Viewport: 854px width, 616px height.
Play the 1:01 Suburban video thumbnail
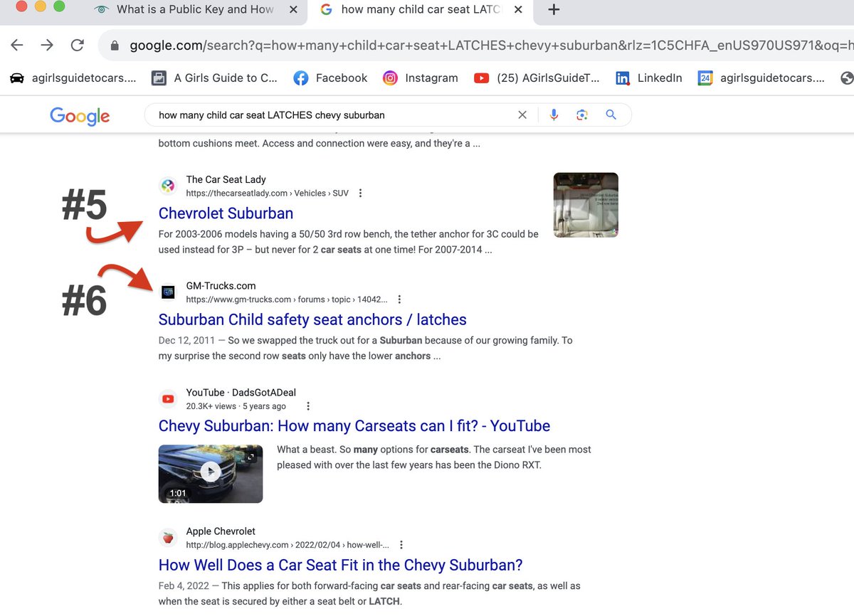(x=211, y=474)
